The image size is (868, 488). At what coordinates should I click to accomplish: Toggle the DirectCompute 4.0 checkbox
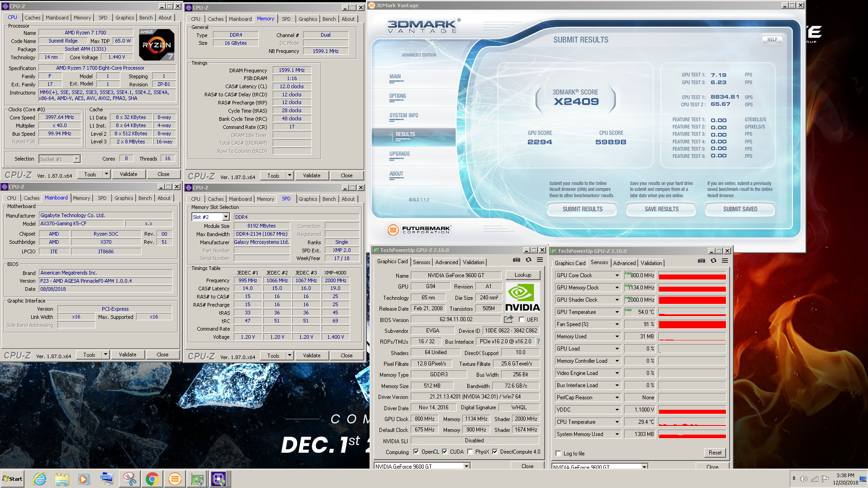(x=495, y=451)
